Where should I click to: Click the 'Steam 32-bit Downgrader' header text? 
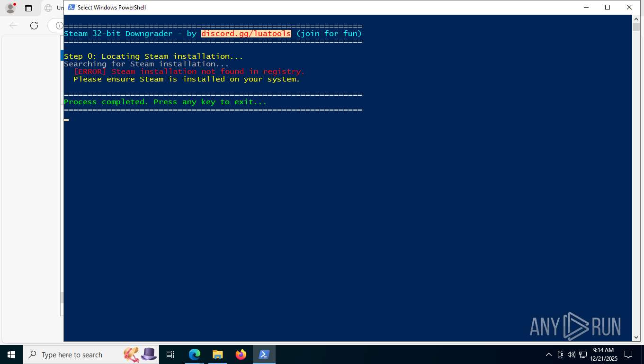point(118,34)
